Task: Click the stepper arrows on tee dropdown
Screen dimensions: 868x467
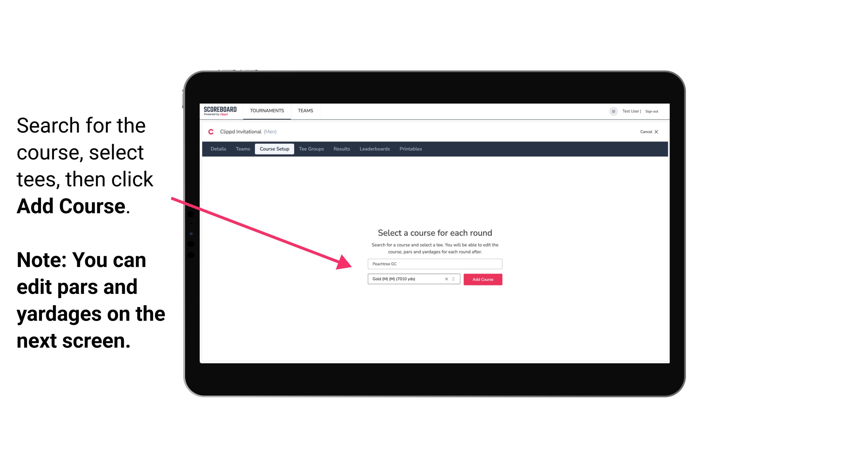Action: click(x=455, y=279)
